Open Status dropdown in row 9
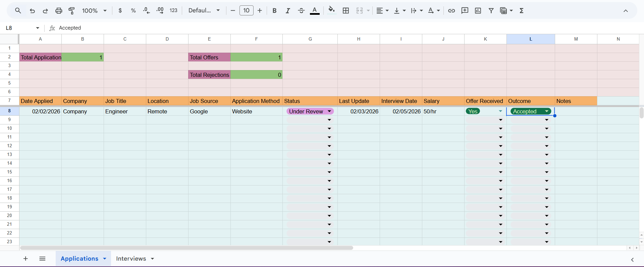Screen dimensions: 644x267 click(329, 120)
